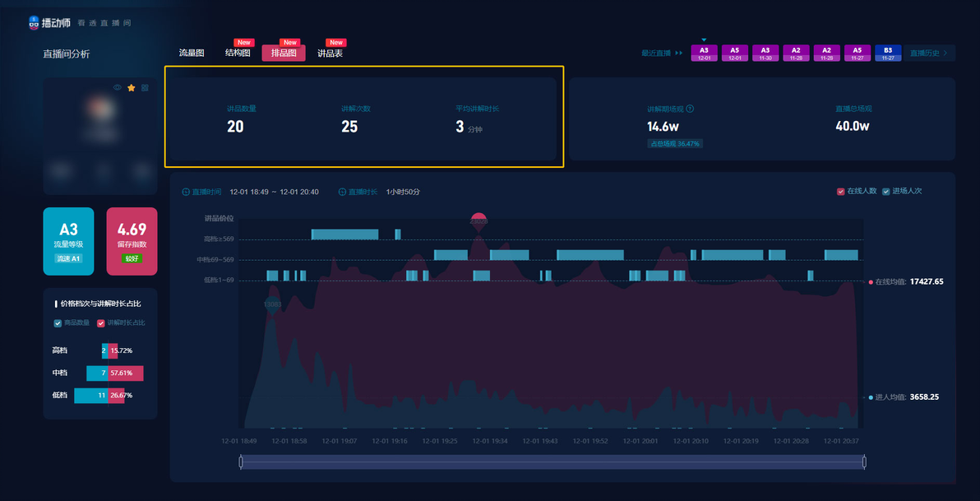Toggle the yellow star favorite icon
Screen dimensions: 980x501
pos(132,87)
